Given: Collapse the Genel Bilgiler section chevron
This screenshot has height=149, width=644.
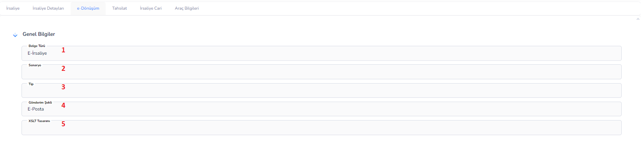Looking at the screenshot, I should (x=15, y=35).
